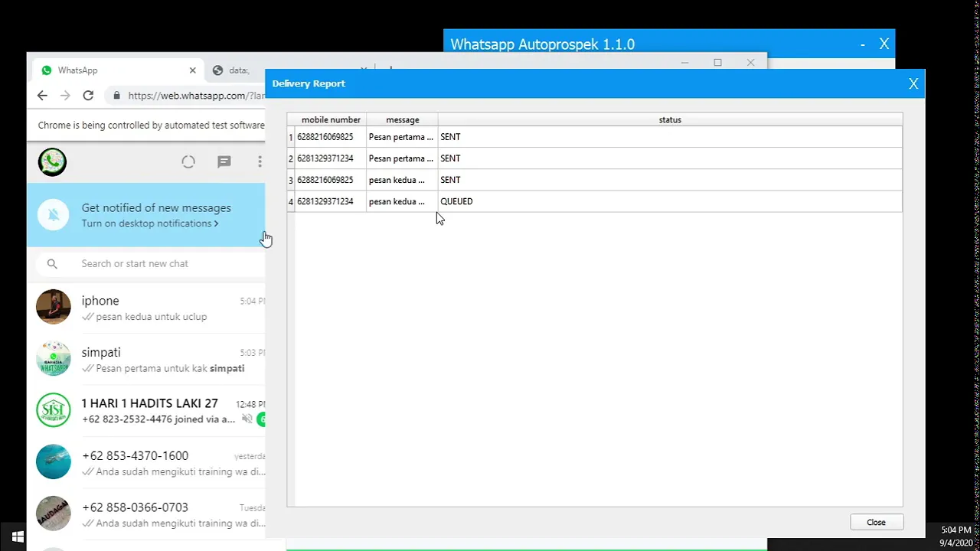Open WhatsApp profile picture avatar
Screen dimensions: 980x551
52,162
